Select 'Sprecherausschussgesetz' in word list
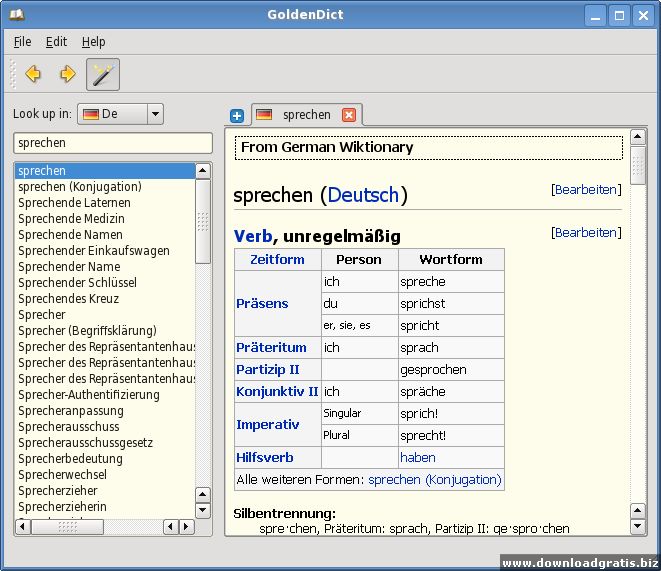Viewport: 661px width, 571px height. pos(105,443)
